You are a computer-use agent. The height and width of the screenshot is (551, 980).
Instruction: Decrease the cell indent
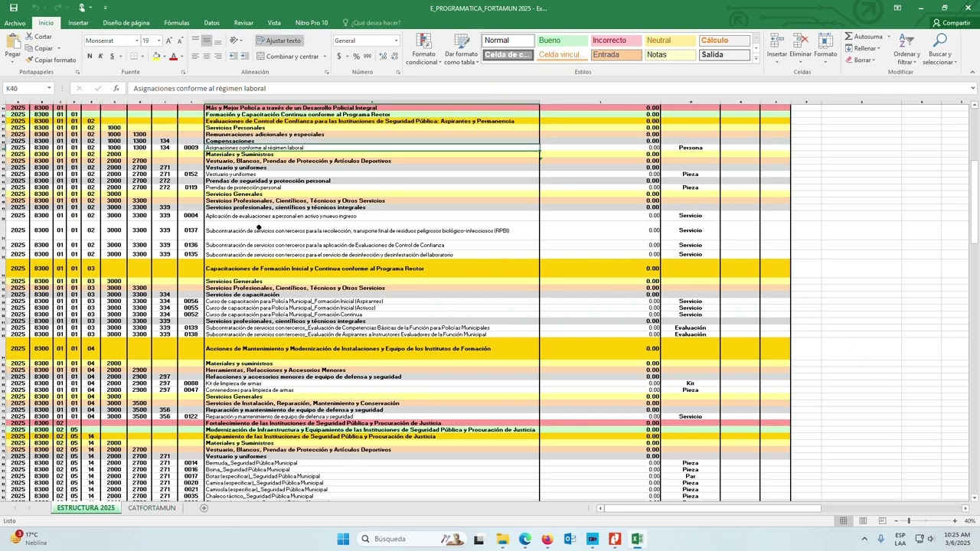[234, 56]
